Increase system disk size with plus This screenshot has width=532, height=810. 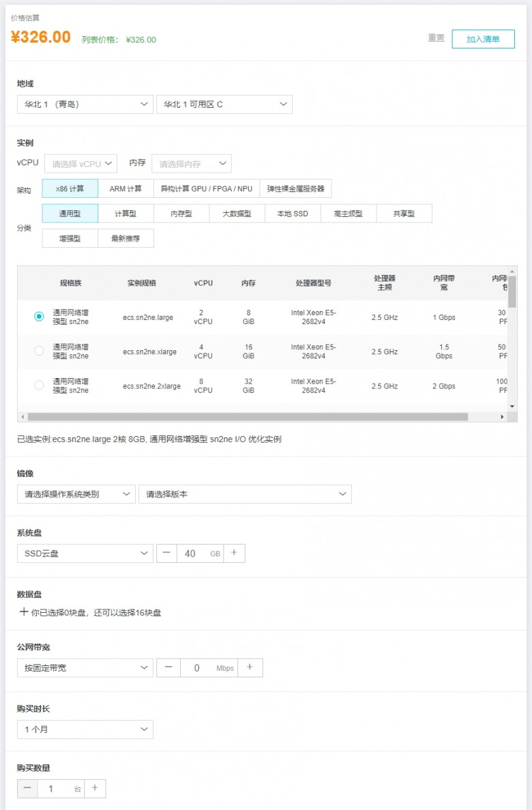click(234, 553)
